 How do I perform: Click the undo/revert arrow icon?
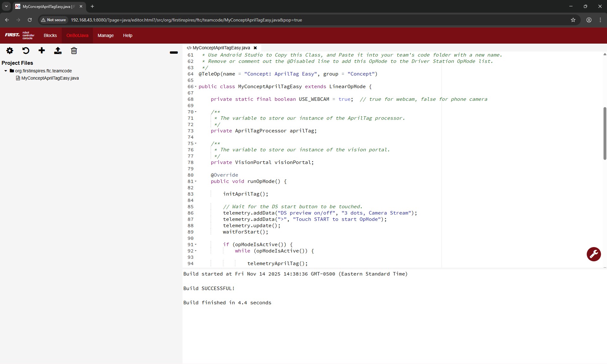[26, 51]
